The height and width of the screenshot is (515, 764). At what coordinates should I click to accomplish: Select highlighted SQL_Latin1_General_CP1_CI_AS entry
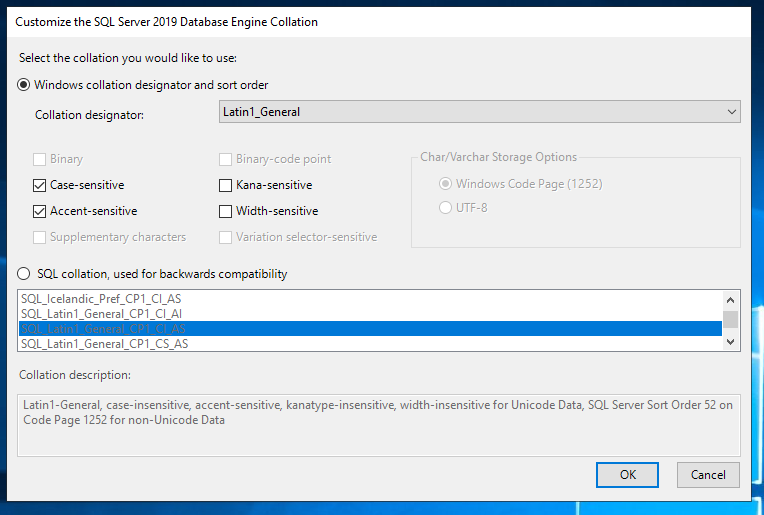pyautogui.click(x=370, y=329)
